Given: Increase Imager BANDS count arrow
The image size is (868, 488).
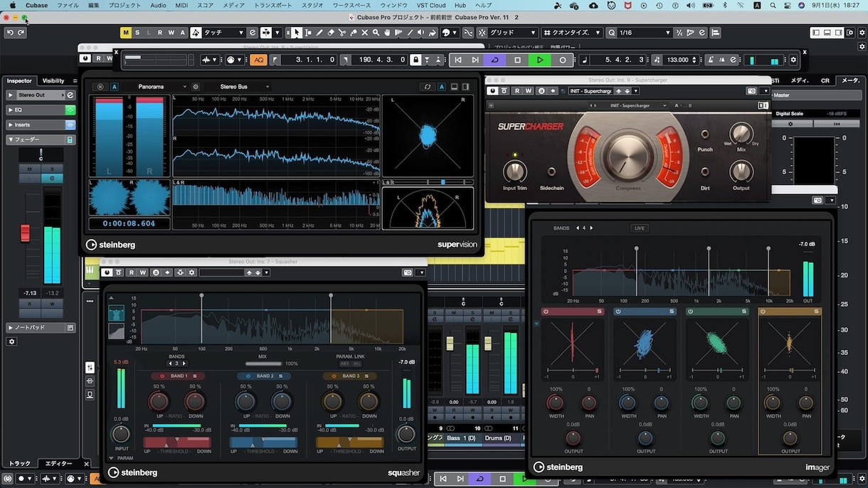Looking at the screenshot, I should coord(591,228).
